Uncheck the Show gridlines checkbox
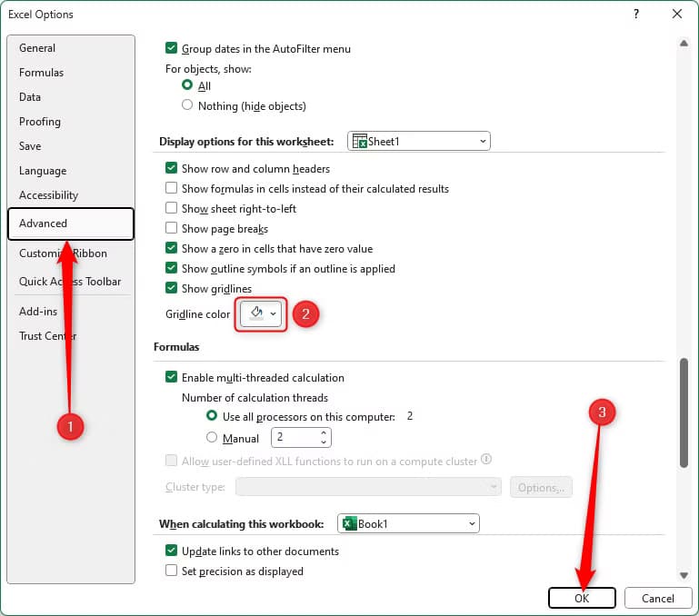699x616 pixels. click(171, 288)
